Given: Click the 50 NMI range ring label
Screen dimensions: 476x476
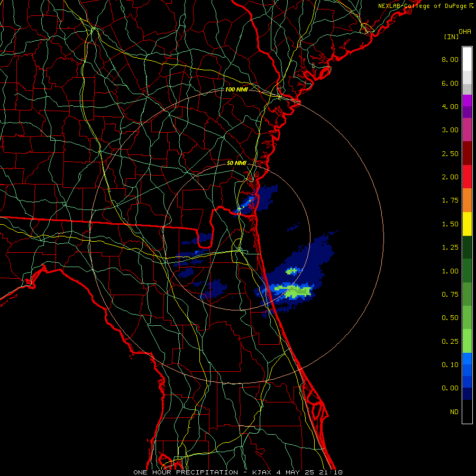Looking at the screenshot, I should (x=236, y=163).
